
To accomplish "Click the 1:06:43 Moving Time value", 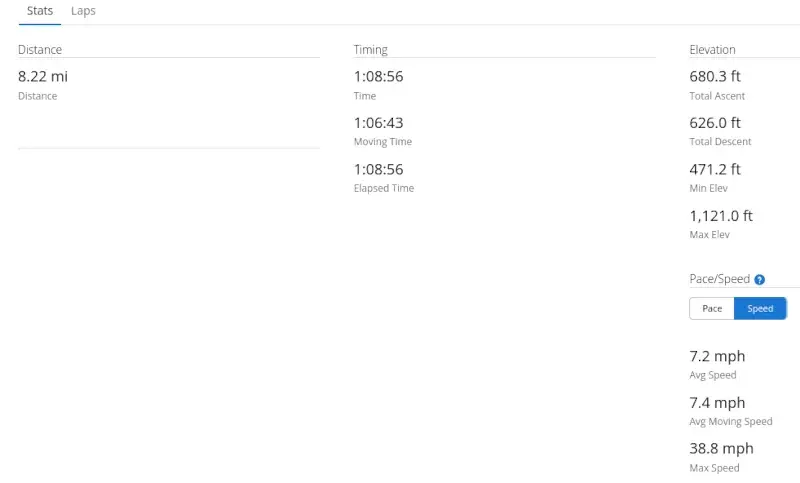I will click(379, 123).
